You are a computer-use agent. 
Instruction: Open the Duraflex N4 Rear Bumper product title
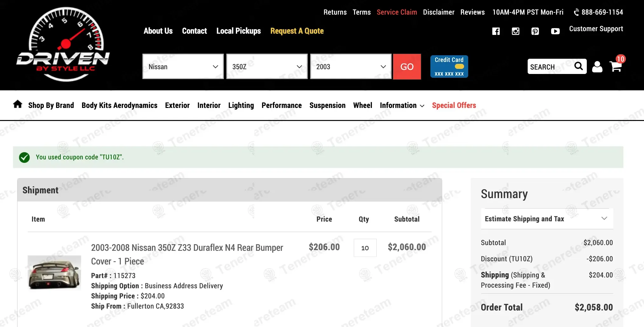click(x=187, y=254)
